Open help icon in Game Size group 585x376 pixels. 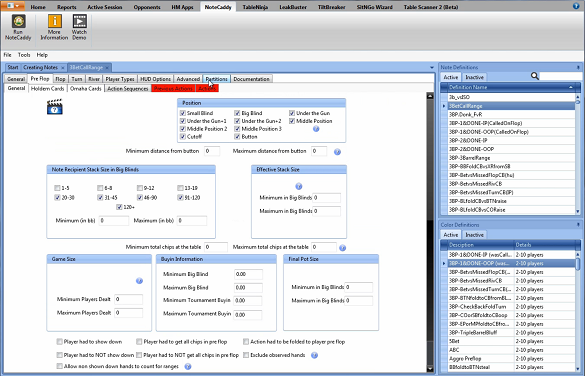click(139, 281)
